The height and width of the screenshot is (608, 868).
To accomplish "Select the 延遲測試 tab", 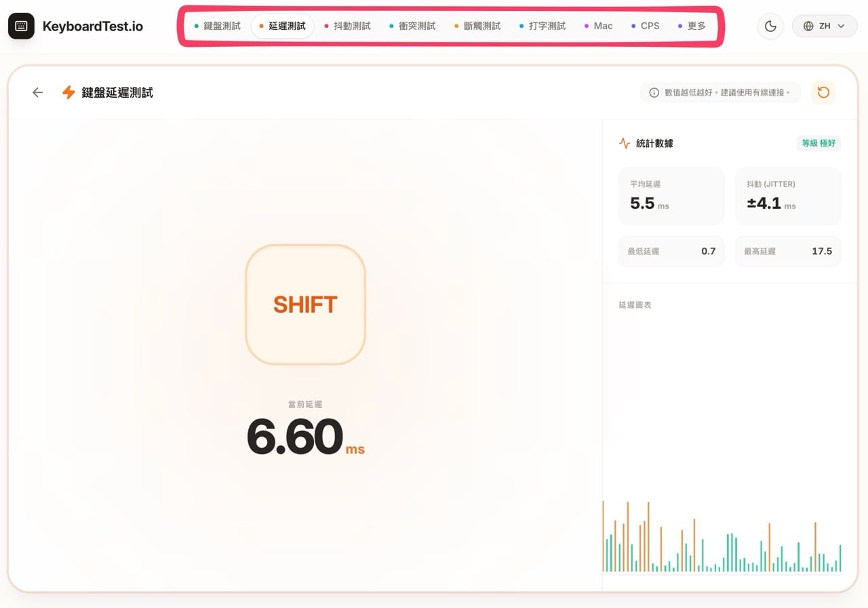I will pyautogui.click(x=282, y=26).
